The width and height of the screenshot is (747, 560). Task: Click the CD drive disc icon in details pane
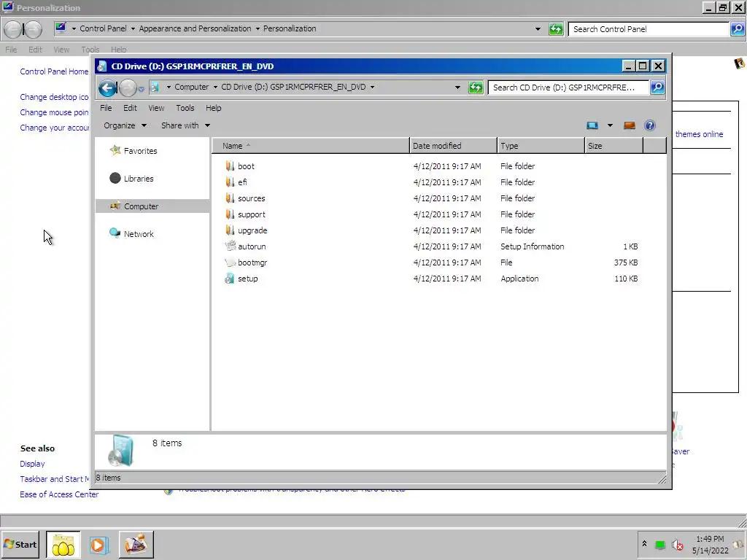(x=121, y=451)
